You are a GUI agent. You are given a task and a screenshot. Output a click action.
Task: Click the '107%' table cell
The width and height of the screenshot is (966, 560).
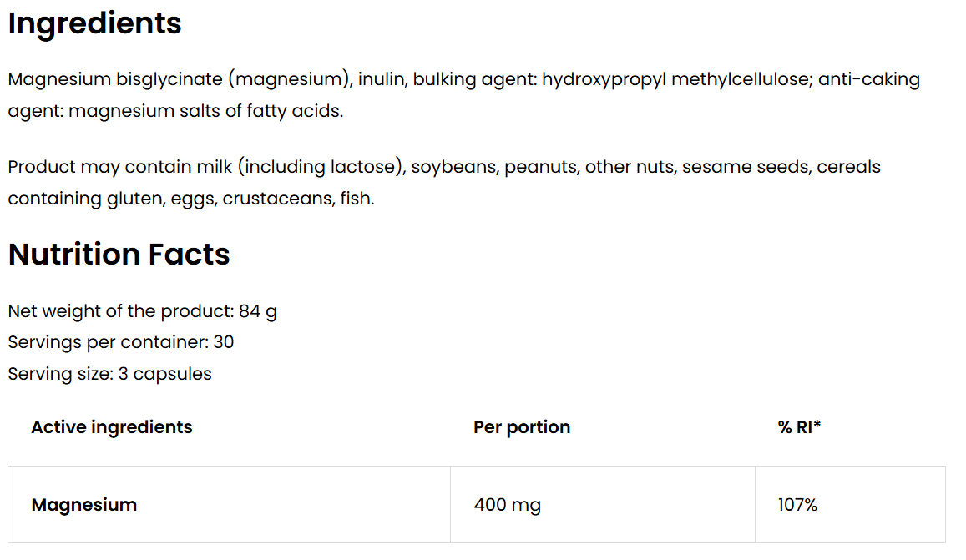(797, 505)
